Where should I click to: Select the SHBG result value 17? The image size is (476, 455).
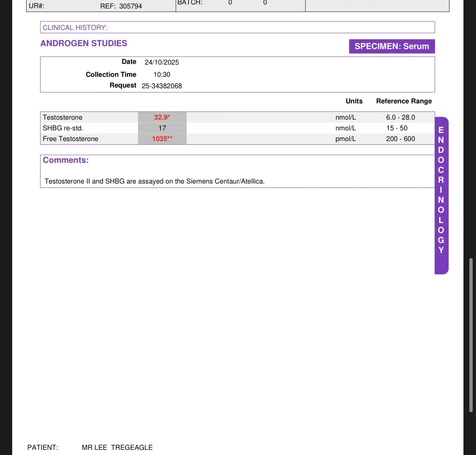[x=162, y=128]
